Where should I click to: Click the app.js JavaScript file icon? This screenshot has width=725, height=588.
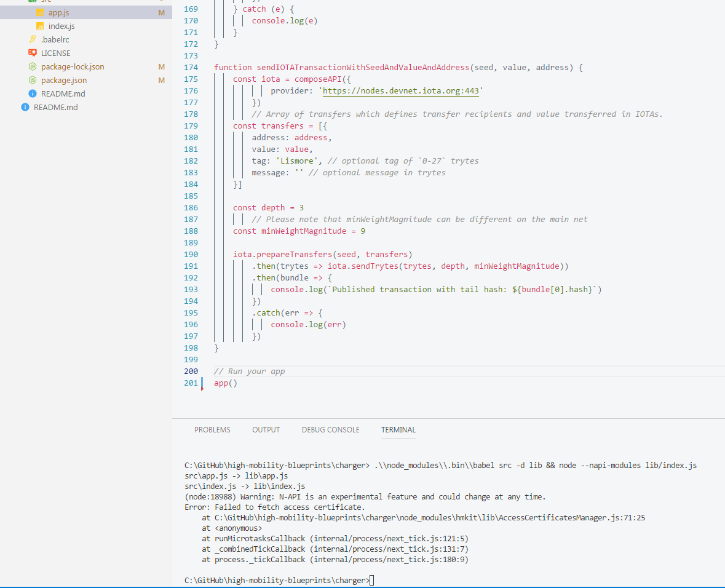[41, 12]
